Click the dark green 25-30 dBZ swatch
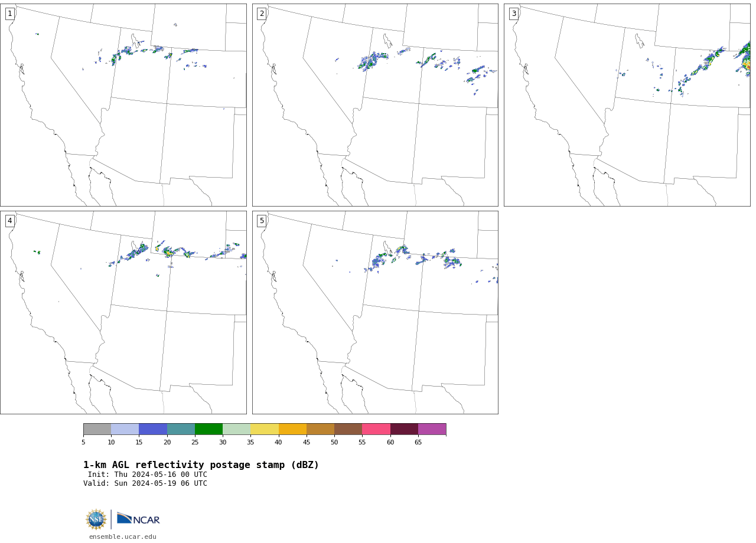This screenshot has width=756, height=543. [208, 429]
